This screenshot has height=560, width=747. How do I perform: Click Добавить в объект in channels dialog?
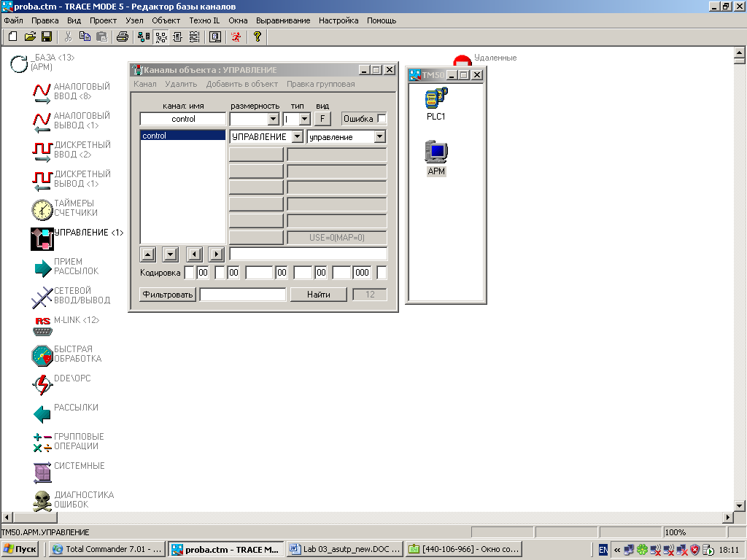click(242, 84)
